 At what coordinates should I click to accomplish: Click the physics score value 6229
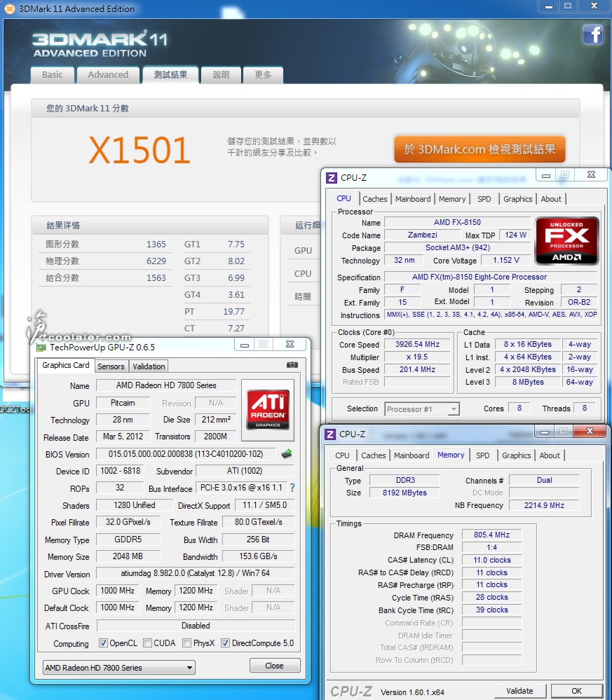coord(156,261)
